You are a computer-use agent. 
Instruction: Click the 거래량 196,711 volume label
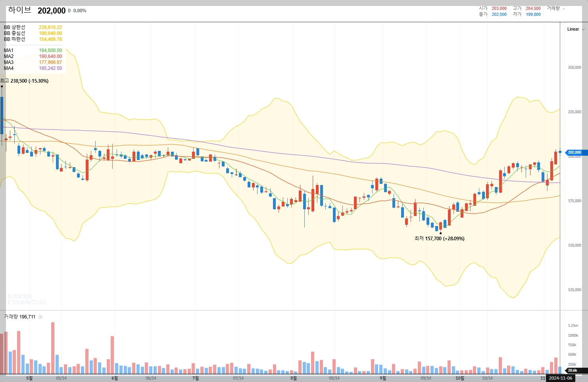19,317
